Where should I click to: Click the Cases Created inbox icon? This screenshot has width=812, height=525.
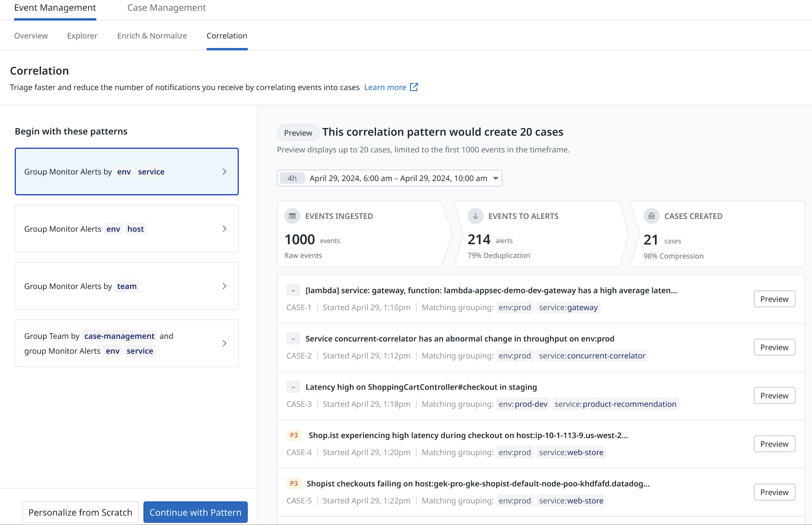[x=651, y=216]
